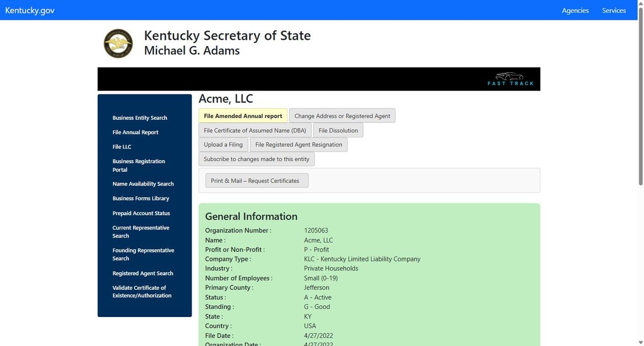The height and width of the screenshot is (346, 644).
Task: Select the P - Profit value
Action: coord(317,249)
